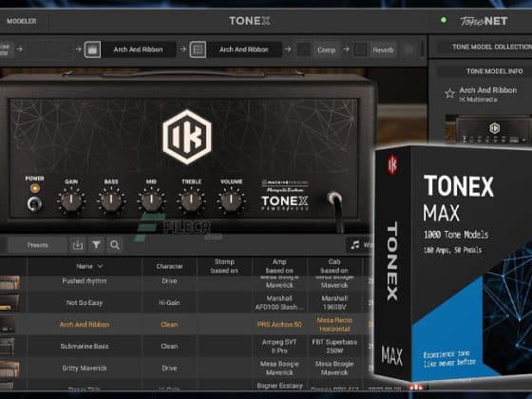This screenshot has height=399, width=532.
Task: Click the IK hexagon logo on the amp
Action: coord(187,137)
